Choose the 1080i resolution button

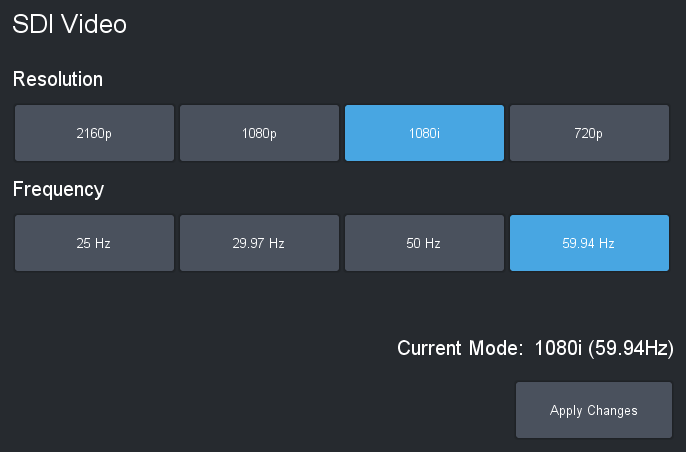424,133
